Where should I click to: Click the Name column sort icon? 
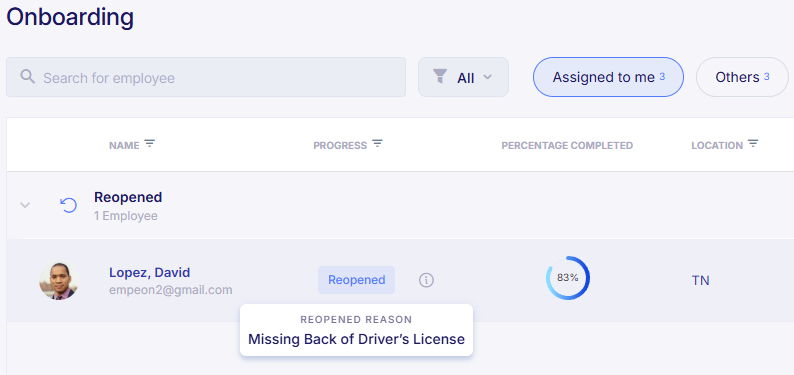pos(149,144)
